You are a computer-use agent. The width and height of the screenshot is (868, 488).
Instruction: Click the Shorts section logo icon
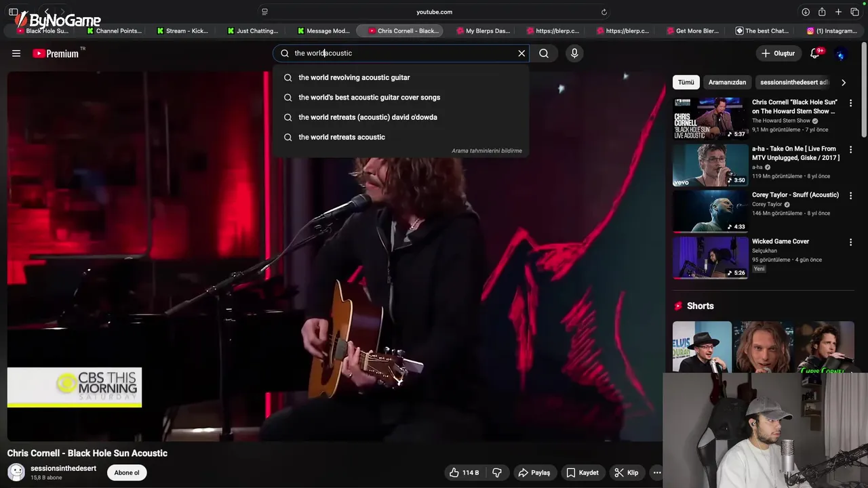pos(678,306)
